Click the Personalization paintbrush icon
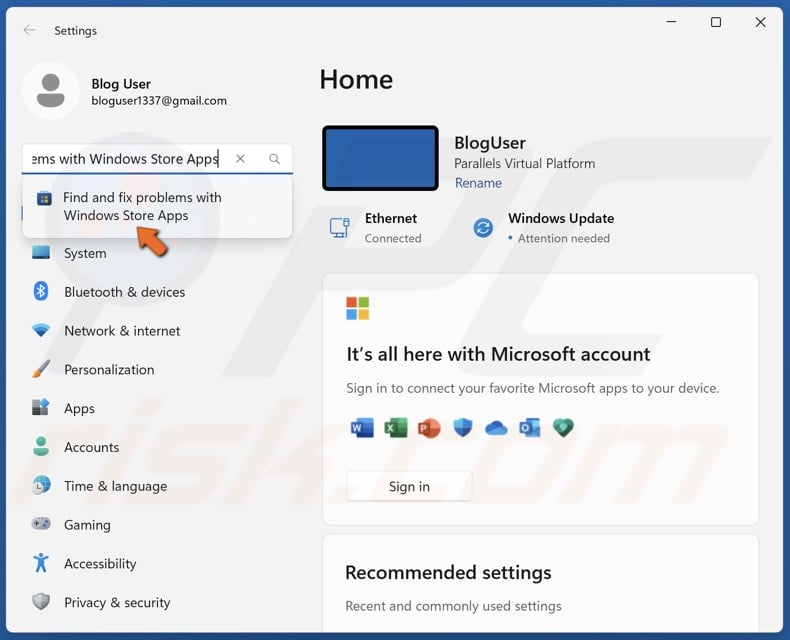Image resolution: width=790 pixels, height=640 pixels. (41, 369)
